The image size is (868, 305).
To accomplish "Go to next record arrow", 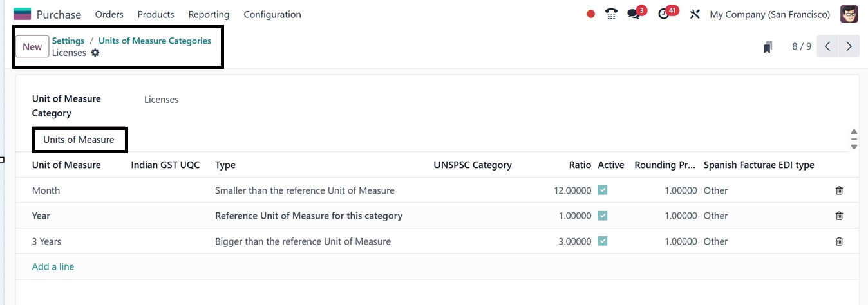I will pos(849,46).
